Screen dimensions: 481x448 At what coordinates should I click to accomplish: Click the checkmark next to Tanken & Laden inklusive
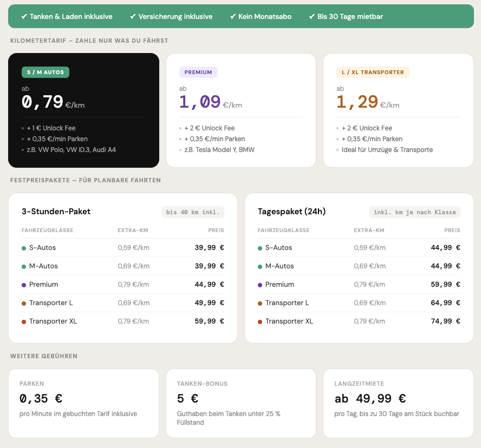click(x=24, y=17)
